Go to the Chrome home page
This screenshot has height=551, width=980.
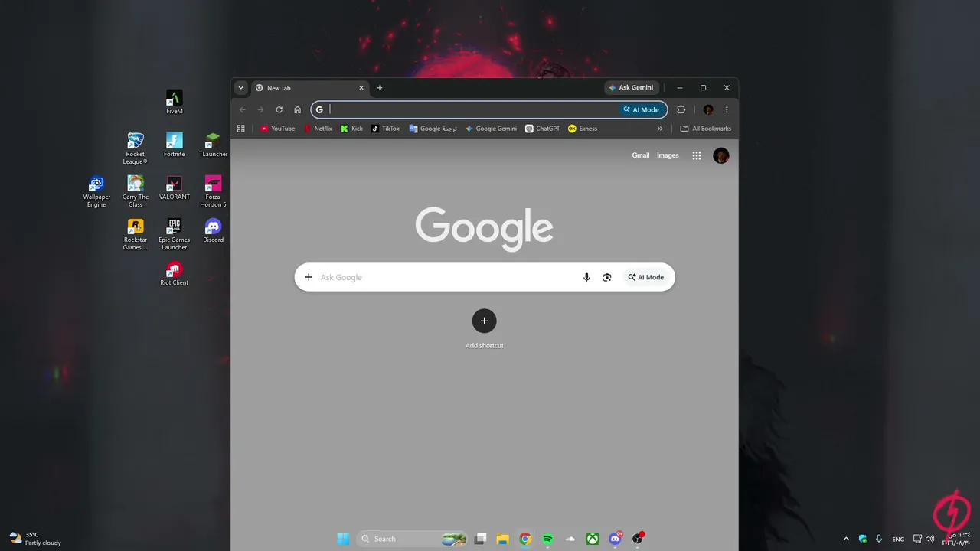(x=298, y=109)
